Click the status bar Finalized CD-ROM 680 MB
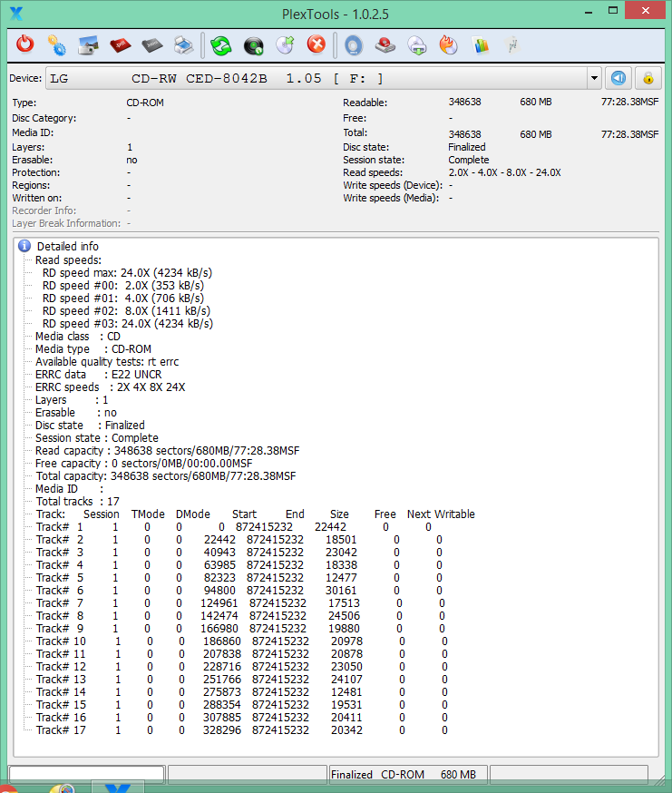Viewport: 672px width, 793px height. tap(408, 774)
